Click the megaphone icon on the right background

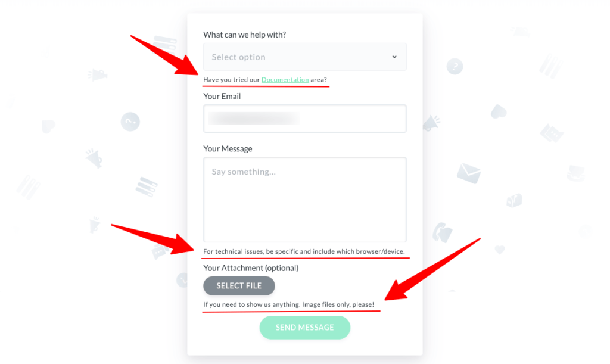click(431, 123)
